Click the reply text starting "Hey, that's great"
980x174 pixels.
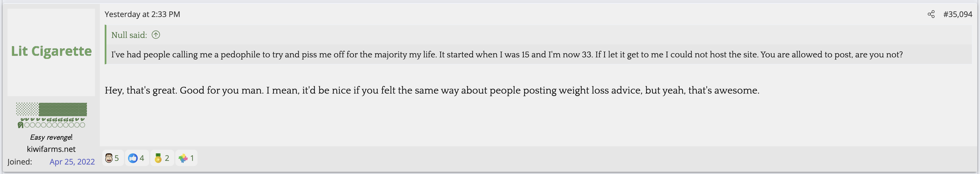pos(432,91)
